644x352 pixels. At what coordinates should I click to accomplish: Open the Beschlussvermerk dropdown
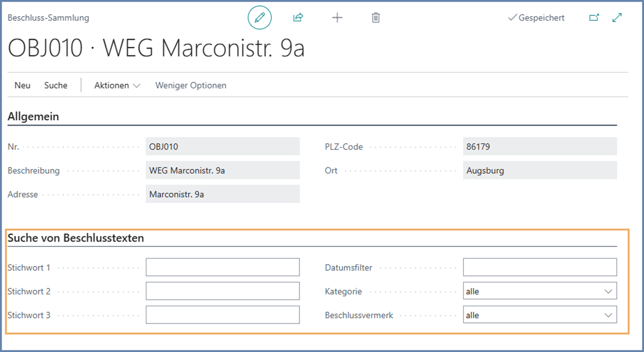pos(540,315)
